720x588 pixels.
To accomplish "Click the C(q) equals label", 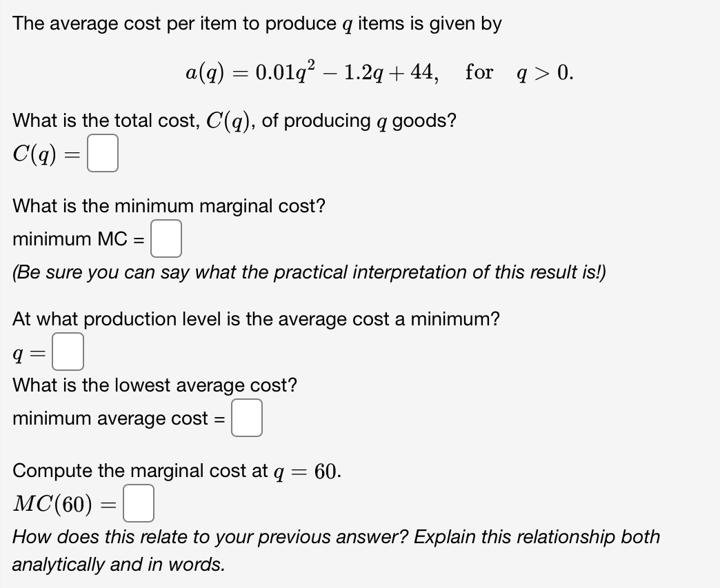I will pyautogui.click(x=43, y=153).
